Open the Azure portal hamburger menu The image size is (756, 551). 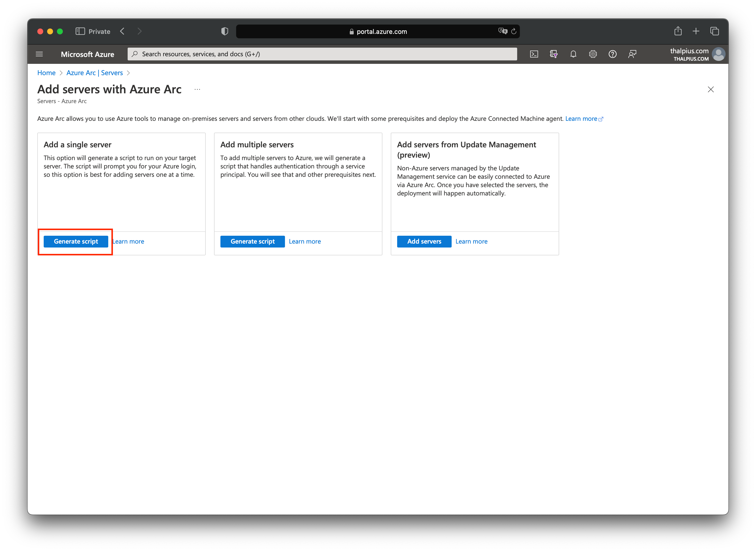tap(39, 54)
